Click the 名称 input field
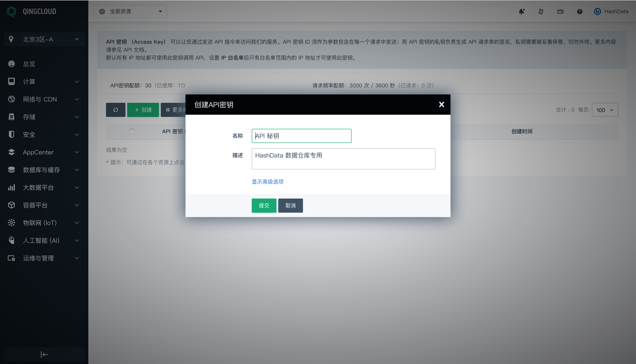636x364 pixels. point(301,136)
